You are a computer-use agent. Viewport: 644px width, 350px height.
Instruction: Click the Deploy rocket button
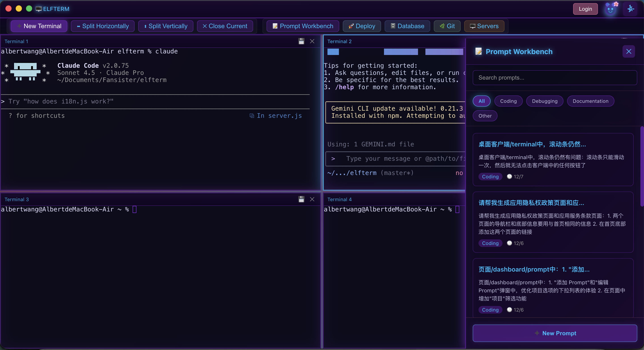362,26
